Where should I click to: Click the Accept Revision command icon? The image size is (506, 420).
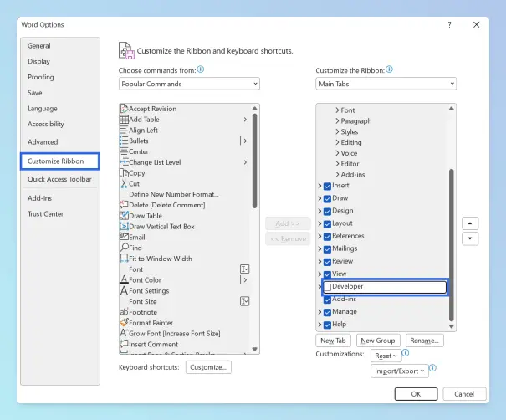tap(124, 109)
